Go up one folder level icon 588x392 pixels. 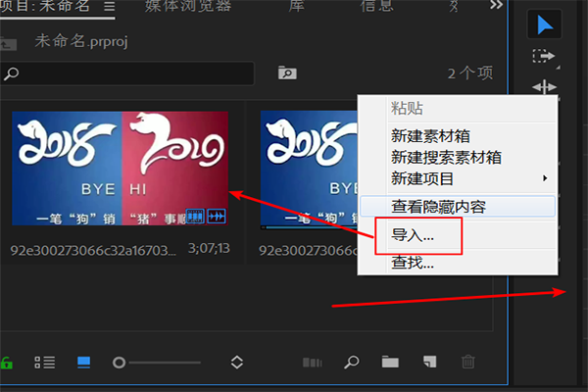tap(8, 44)
